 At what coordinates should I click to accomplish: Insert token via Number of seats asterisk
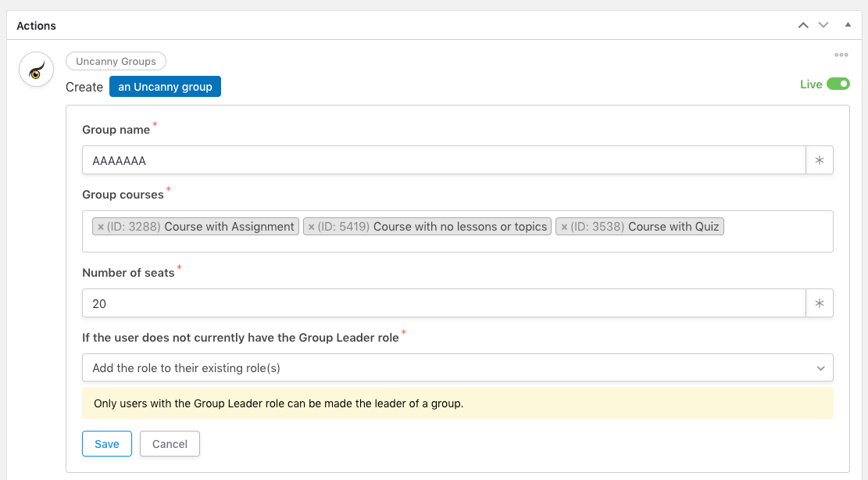(x=820, y=303)
